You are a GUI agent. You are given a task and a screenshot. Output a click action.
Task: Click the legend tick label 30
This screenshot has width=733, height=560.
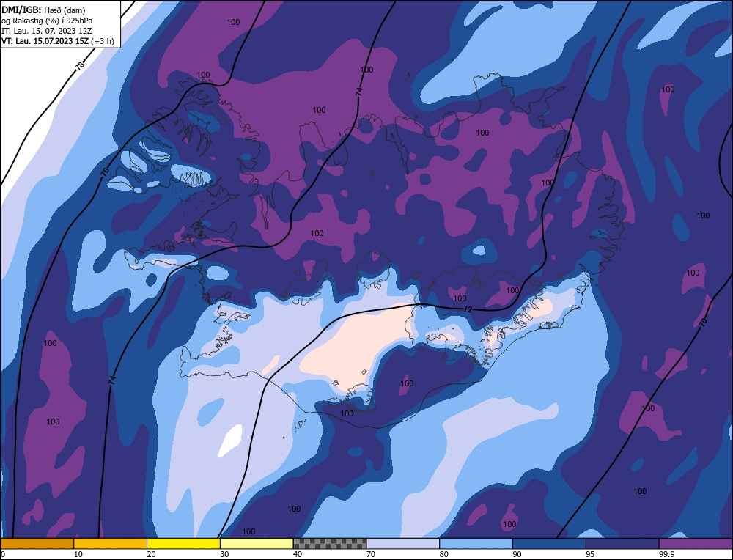click(224, 554)
